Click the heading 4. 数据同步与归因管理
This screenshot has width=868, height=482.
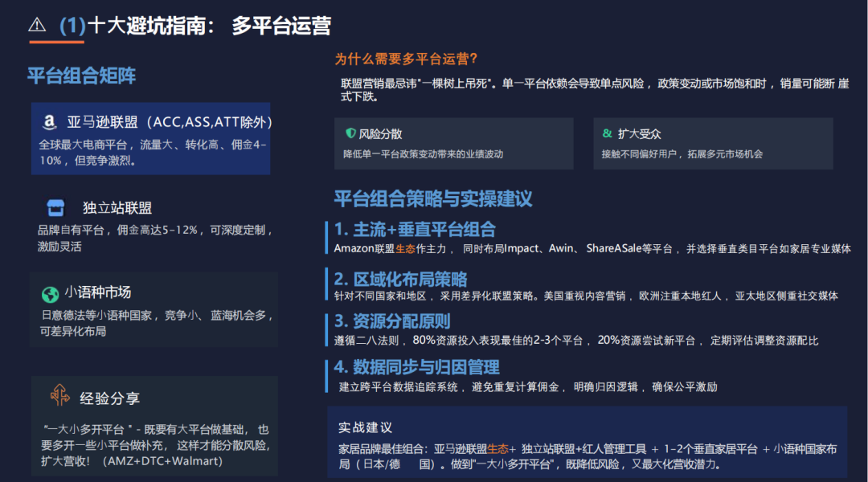tap(416, 367)
